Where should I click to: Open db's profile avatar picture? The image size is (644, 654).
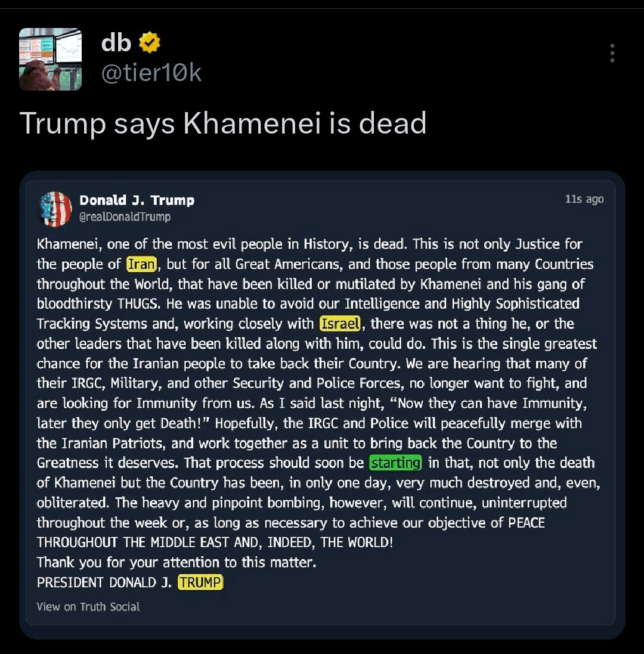(50, 59)
